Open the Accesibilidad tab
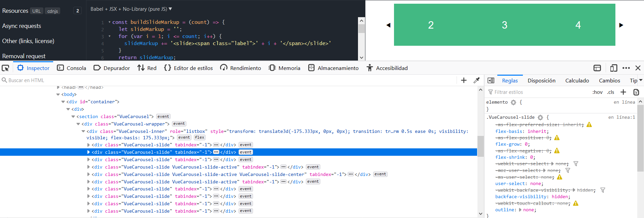 tap(387, 68)
